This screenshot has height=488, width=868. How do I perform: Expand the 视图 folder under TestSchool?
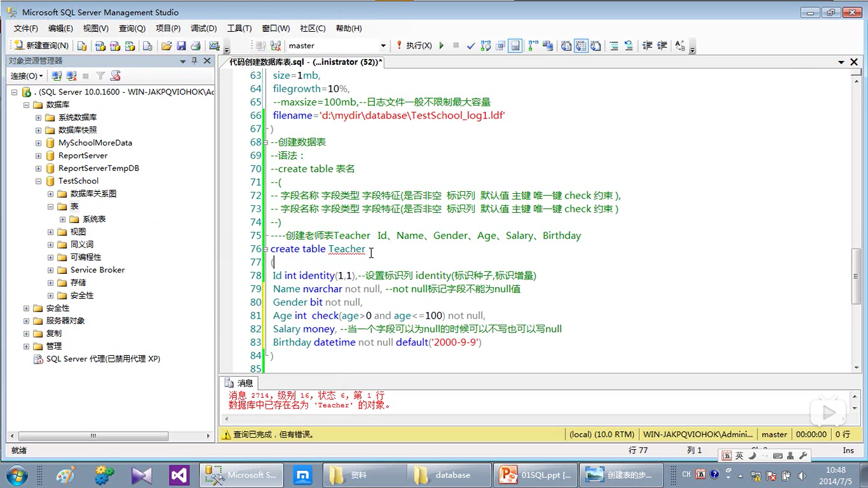coord(51,232)
